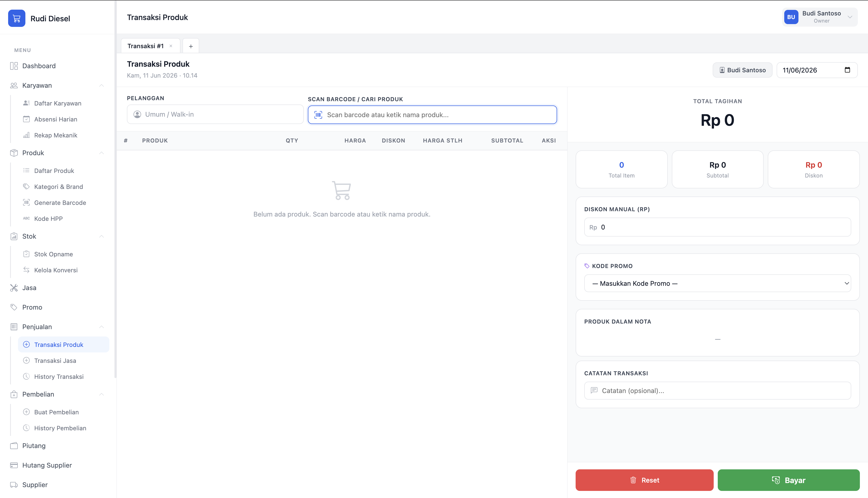Click the Total Item summary card
Screen dimensions: 868x498
[x=621, y=169]
